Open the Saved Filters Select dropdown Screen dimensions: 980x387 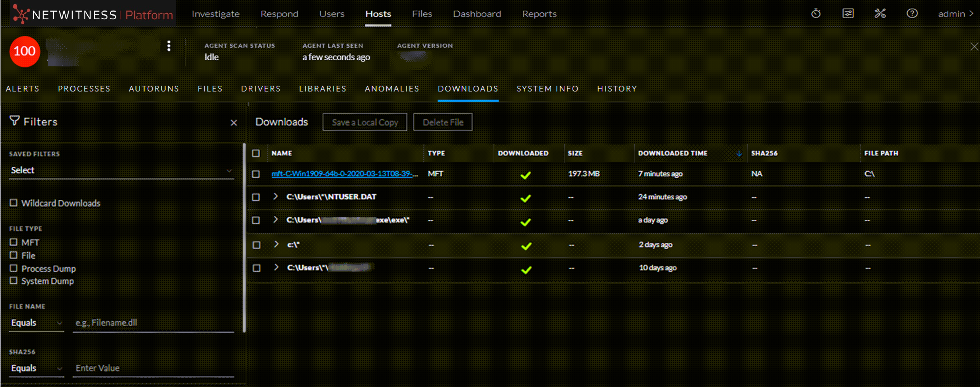coord(121,170)
